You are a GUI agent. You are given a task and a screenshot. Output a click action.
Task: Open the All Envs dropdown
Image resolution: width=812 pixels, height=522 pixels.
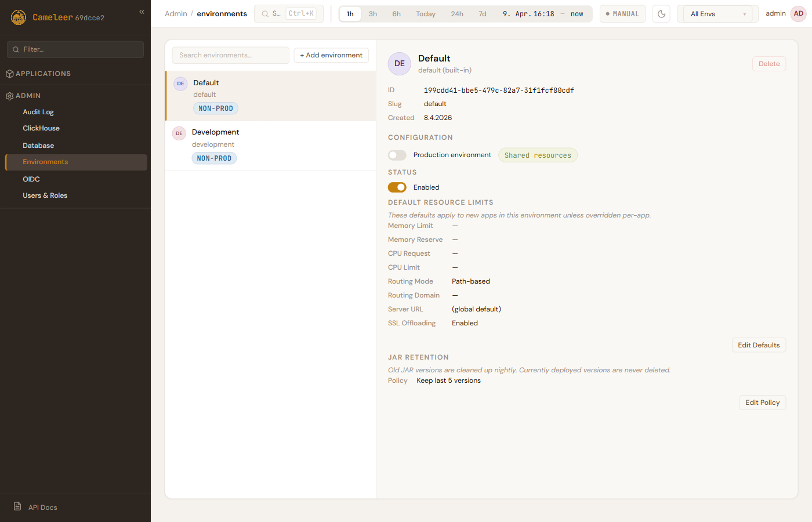(x=717, y=14)
